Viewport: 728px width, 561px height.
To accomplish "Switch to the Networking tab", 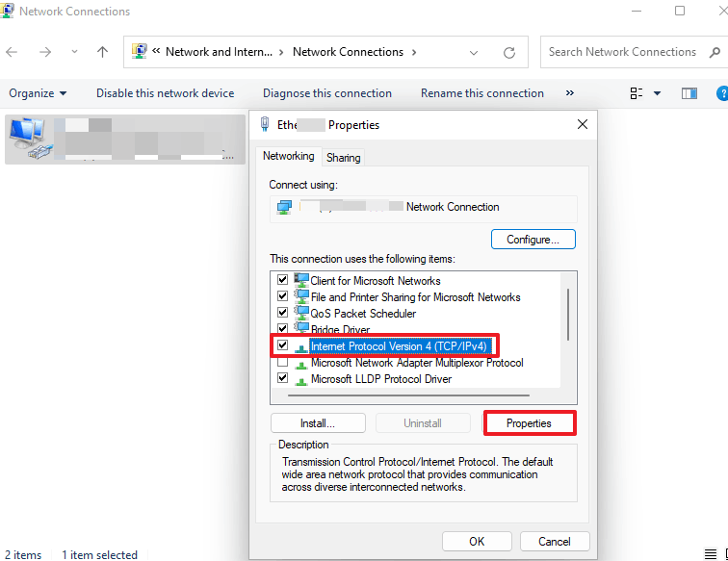I will [x=288, y=156].
